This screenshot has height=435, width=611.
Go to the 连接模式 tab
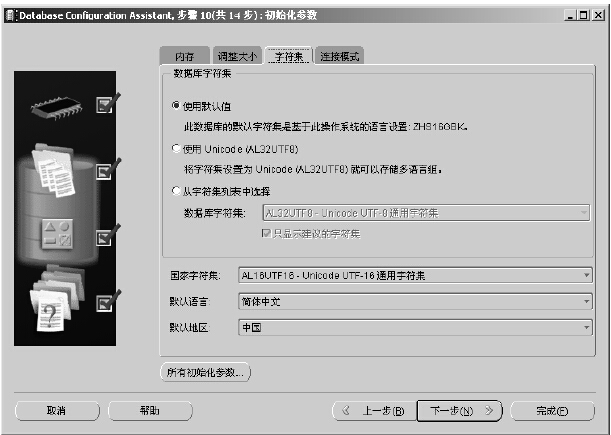click(x=339, y=56)
